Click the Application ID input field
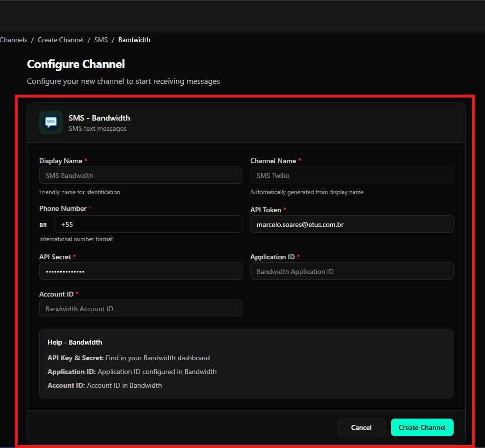 coord(352,271)
